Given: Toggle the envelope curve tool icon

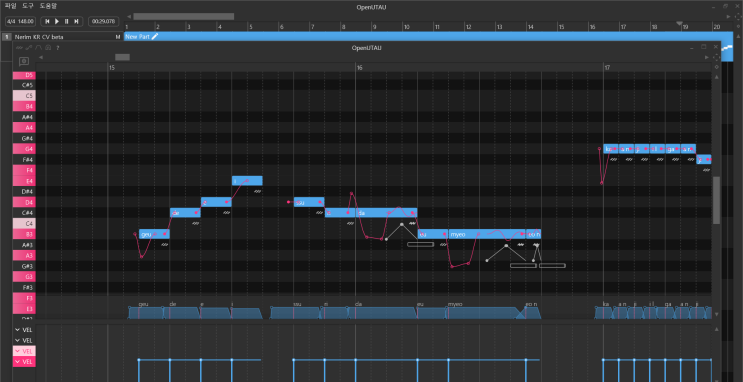Looking at the screenshot, I should pyautogui.click(x=39, y=48).
